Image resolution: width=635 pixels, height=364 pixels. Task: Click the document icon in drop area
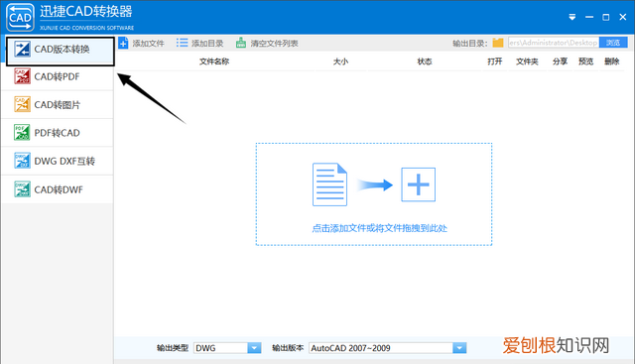click(329, 184)
